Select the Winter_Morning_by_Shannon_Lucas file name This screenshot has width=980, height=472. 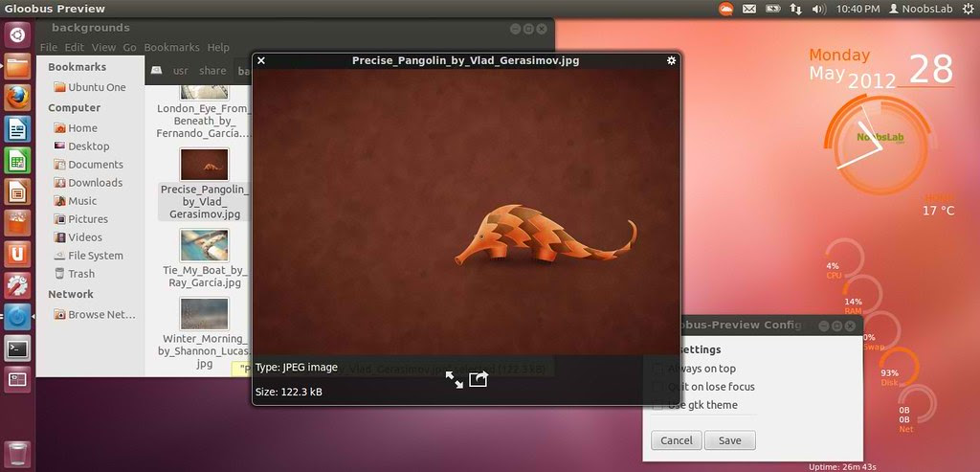point(204,350)
